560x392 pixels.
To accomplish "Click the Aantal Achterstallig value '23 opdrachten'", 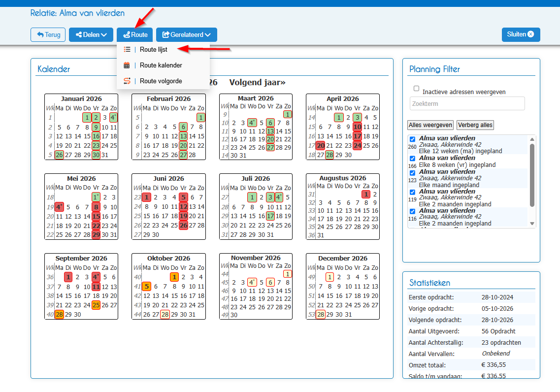I will click(501, 343).
